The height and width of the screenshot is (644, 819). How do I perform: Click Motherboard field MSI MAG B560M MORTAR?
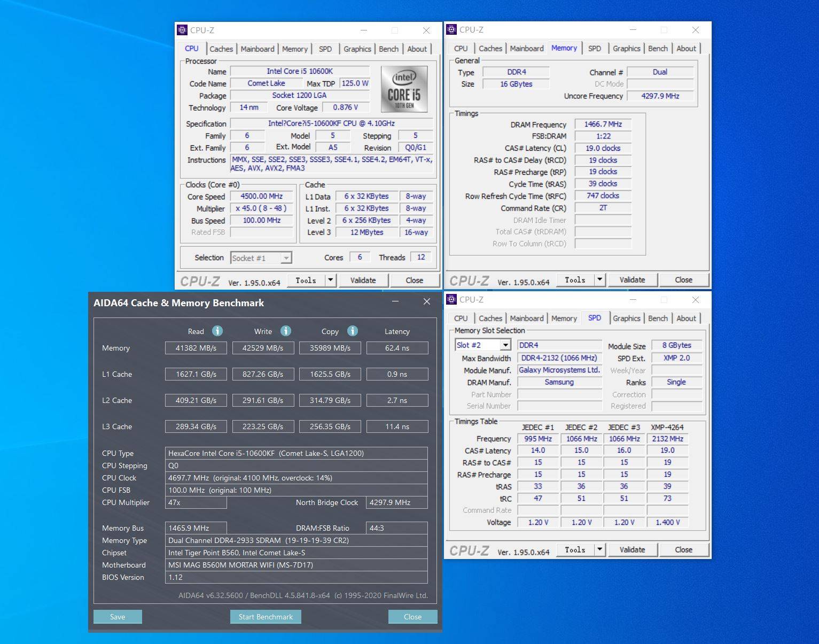(296, 565)
